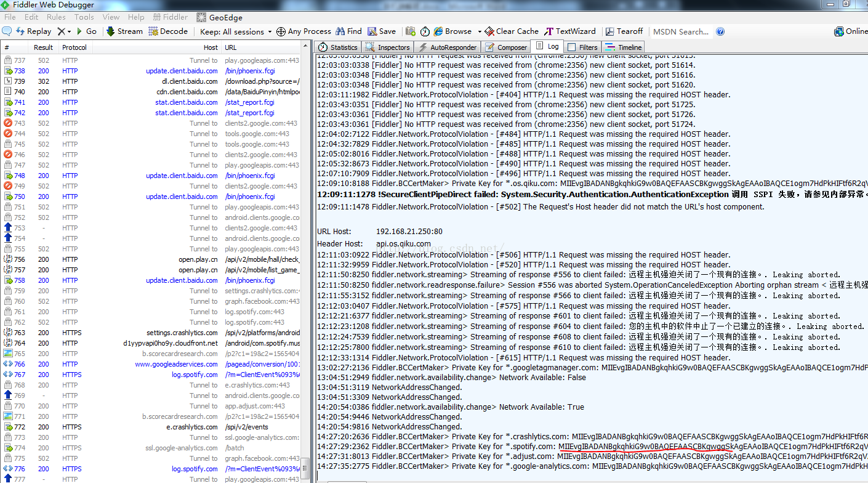Open the Keep: All sessions dropdown
868x483 pixels.
click(x=236, y=31)
